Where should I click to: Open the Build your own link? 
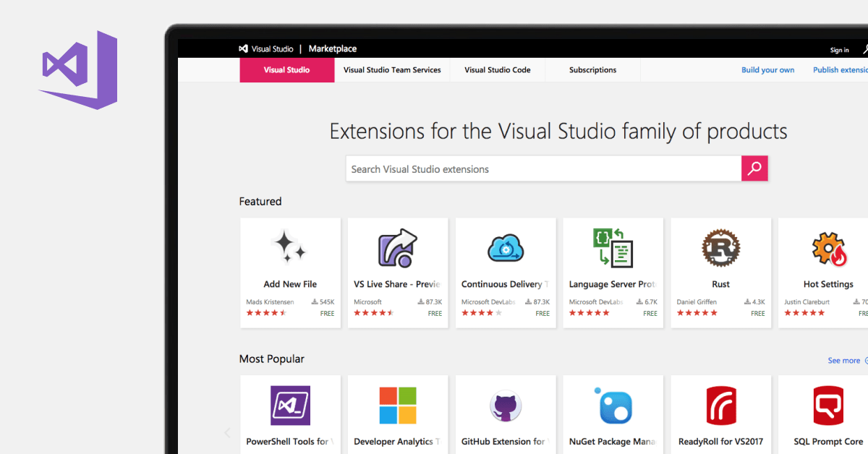click(x=767, y=70)
